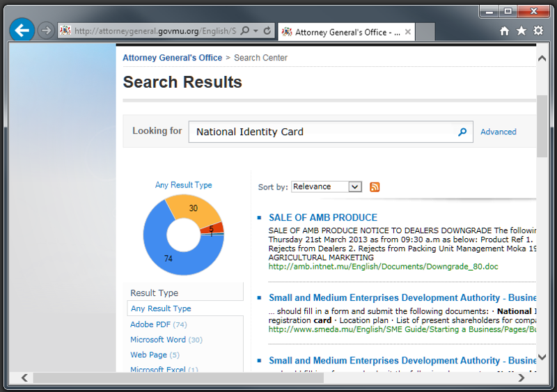This screenshot has width=557, height=392.
Task: Go back with the browser back arrow
Action: tap(22, 31)
